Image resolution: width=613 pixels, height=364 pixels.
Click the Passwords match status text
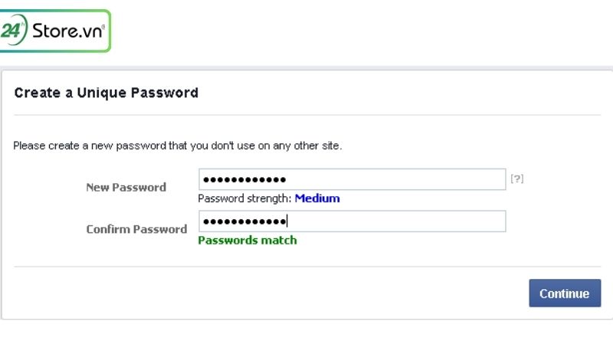click(x=247, y=240)
